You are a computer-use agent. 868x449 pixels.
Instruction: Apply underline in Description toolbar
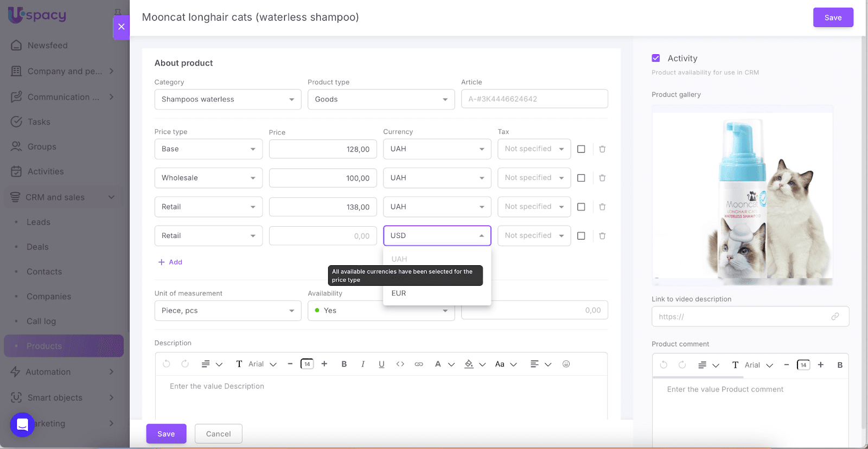click(x=381, y=364)
